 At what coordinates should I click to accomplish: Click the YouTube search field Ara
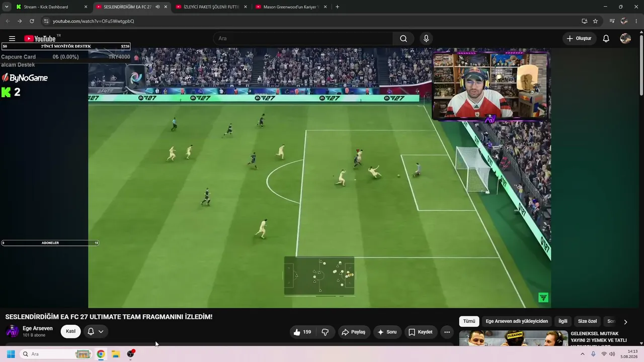pos(303,39)
